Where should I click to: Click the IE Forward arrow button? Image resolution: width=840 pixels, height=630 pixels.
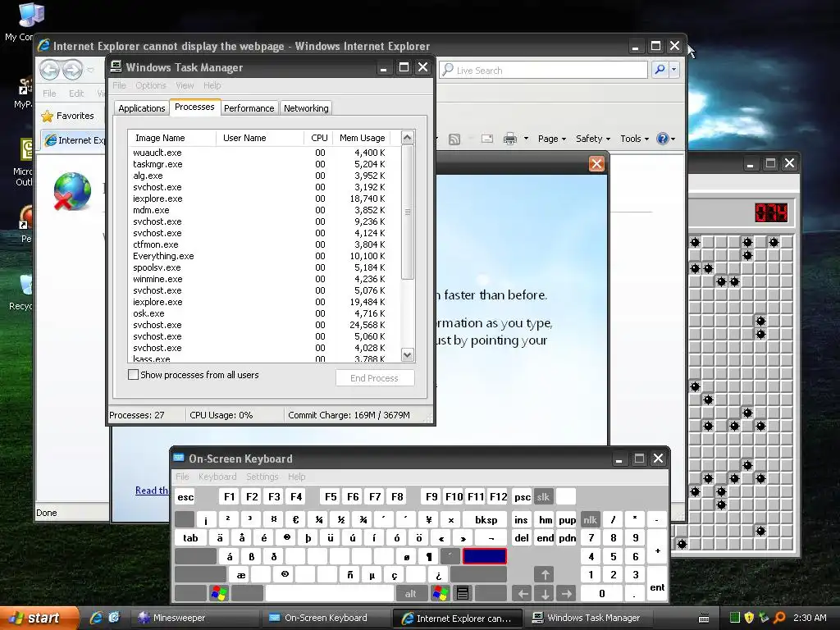click(73, 70)
